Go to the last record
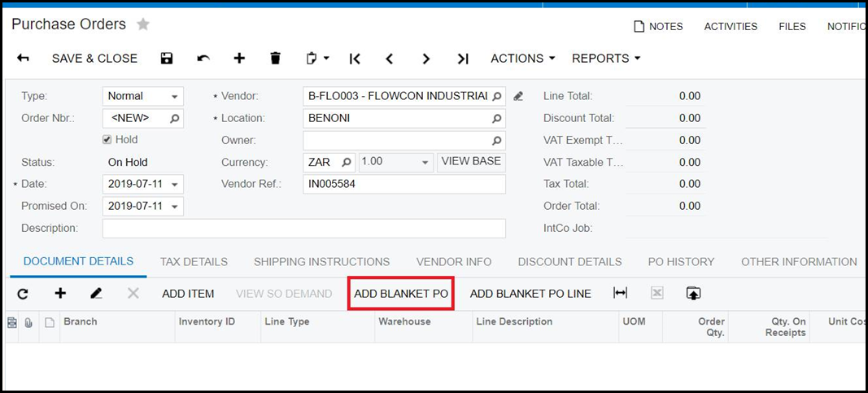Viewport: 868px width, 393px height. (463, 59)
